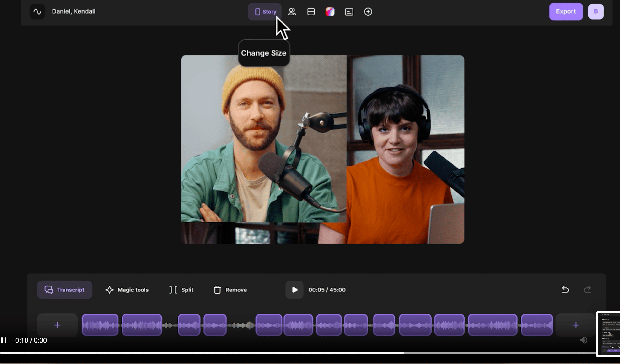This screenshot has width=620, height=364.
Task: Click the waveform logo icon at top left
Action: pyautogui.click(x=37, y=11)
